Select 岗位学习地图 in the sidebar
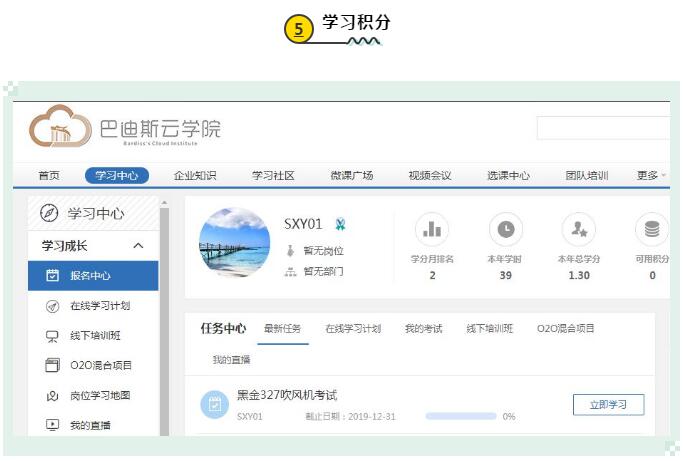The height and width of the screenshot is (461, 683). [100, 395]
